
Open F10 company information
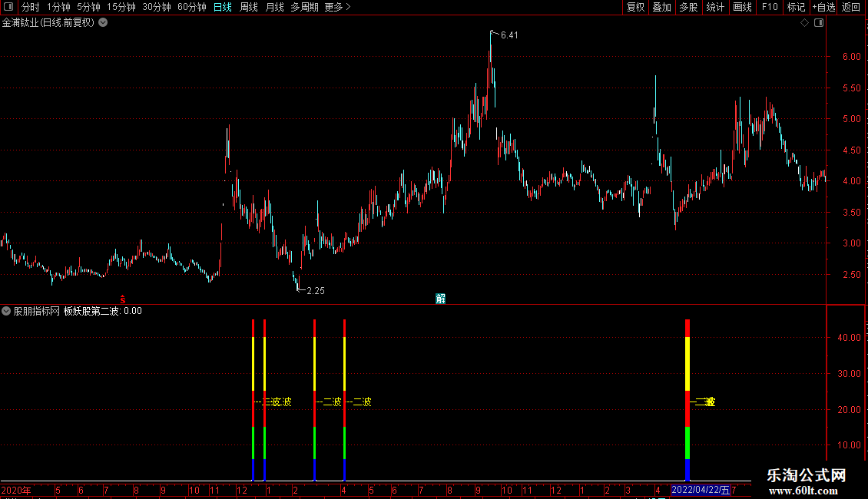click(x=770, y=7)
